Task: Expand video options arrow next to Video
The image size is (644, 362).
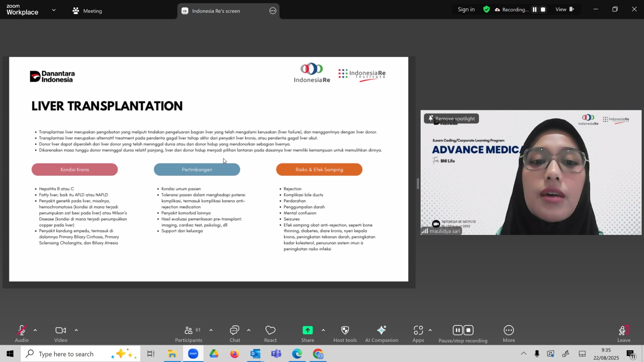Action: pos(76,330)
